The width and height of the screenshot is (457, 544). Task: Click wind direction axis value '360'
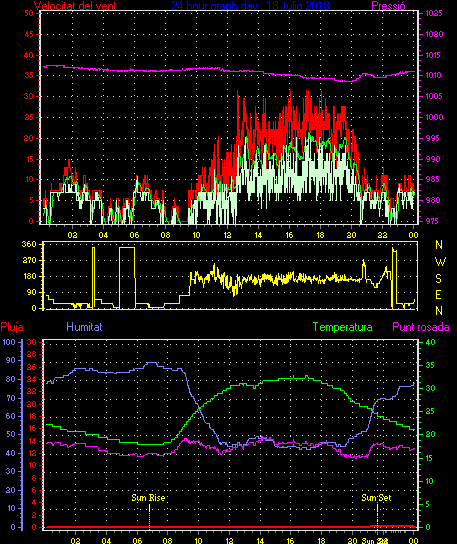click(29, 244)
